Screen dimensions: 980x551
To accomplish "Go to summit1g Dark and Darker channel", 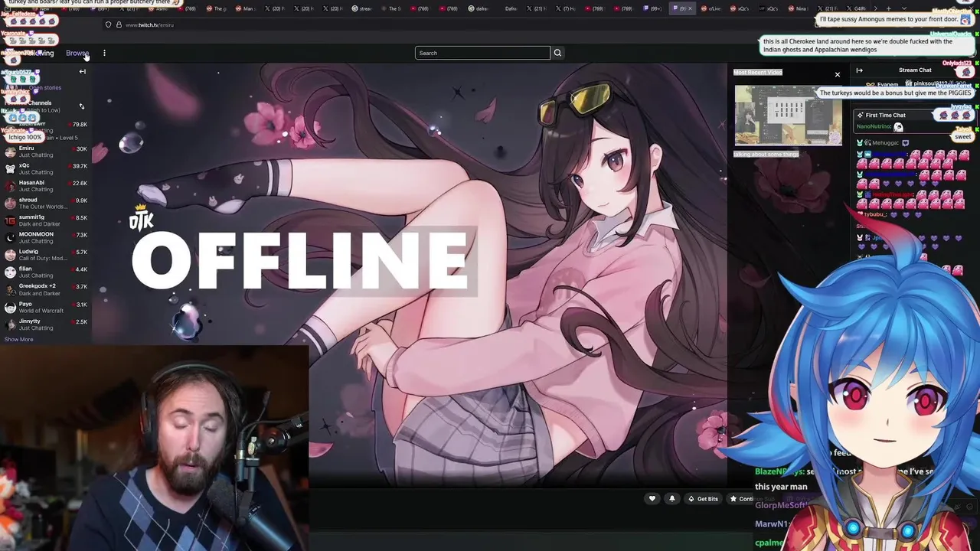I will coord(46,220).
